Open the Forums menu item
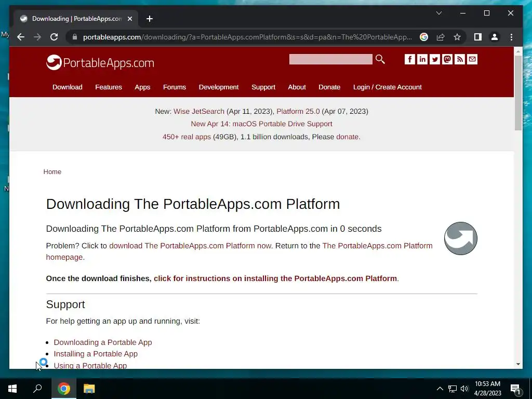Viewport: 532px width, 399px height. click(x=175, y=87)
